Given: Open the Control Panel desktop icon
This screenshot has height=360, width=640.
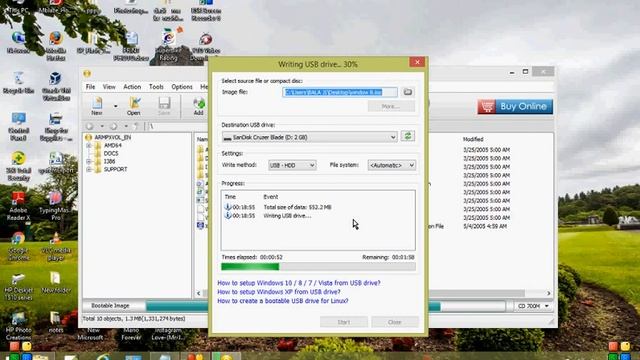Looking at the screenshot, I should (18, 126).
